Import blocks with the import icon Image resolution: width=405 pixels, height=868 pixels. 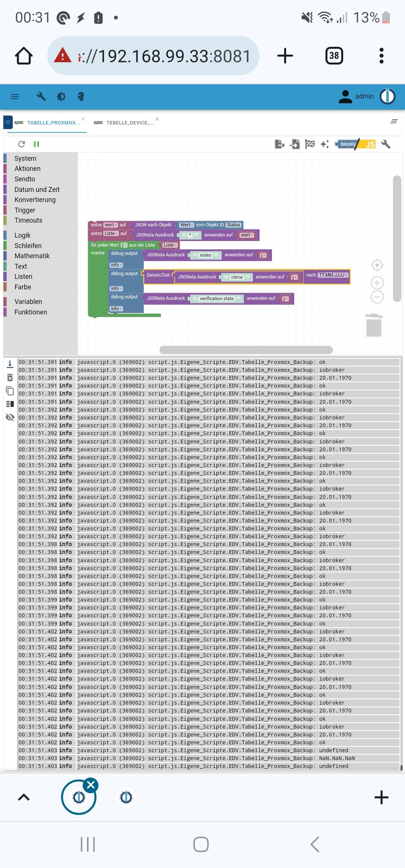(295, 144)
